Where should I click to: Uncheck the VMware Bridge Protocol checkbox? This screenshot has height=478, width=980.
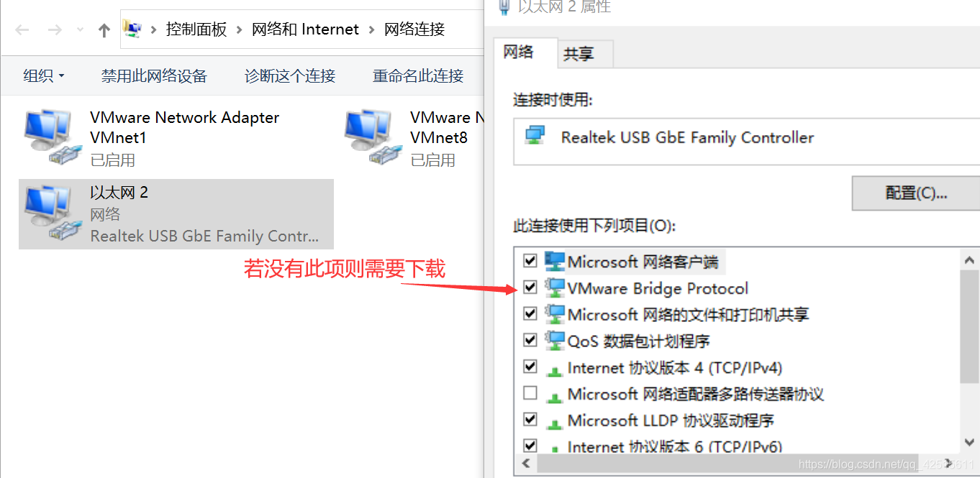(530, 288)
